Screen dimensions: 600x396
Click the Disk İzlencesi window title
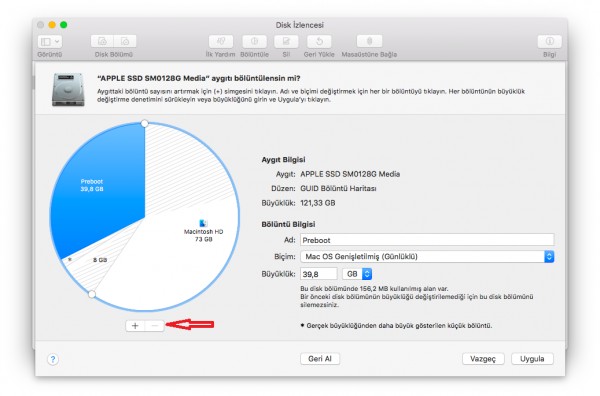[300, 25]
